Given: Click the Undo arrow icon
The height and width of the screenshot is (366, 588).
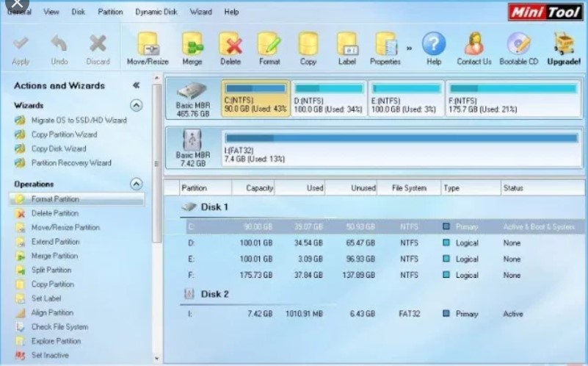Looking at the screenshot, I should [x=59, y=44].
